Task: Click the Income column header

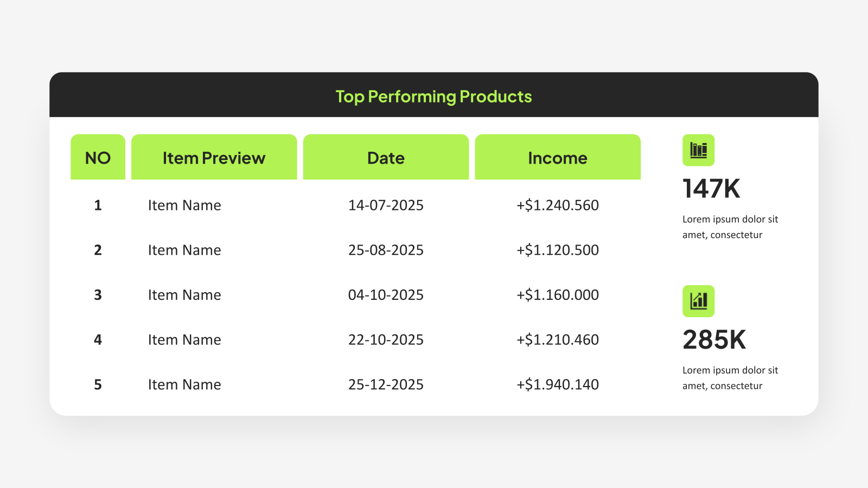Action: [558, 157]
